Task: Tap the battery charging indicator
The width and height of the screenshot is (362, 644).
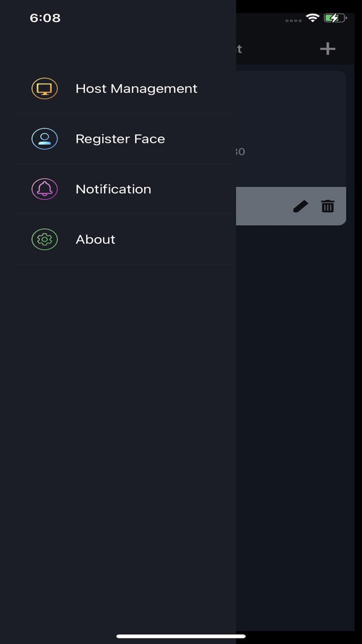Action: point(334,18)
